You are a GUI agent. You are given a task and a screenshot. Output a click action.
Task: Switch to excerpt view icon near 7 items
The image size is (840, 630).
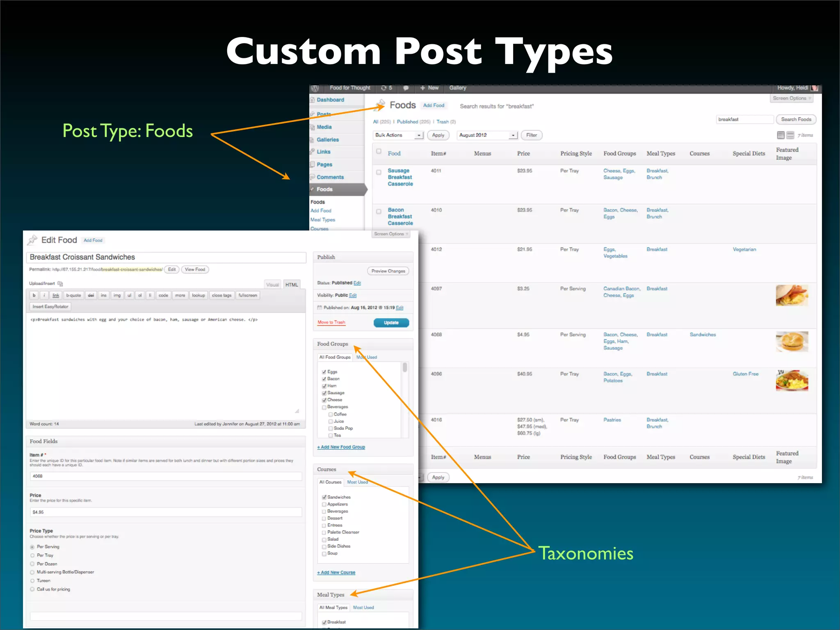(790, 135)
